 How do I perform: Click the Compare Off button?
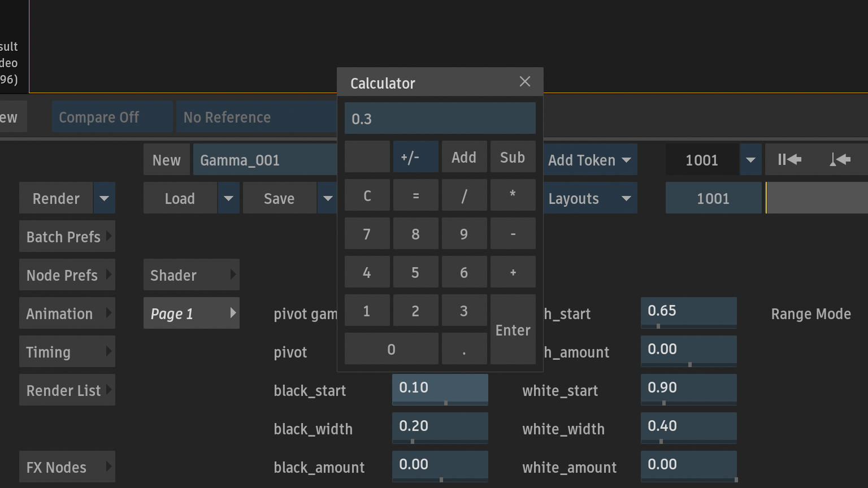pyautogui.click(x=112, y=117)
